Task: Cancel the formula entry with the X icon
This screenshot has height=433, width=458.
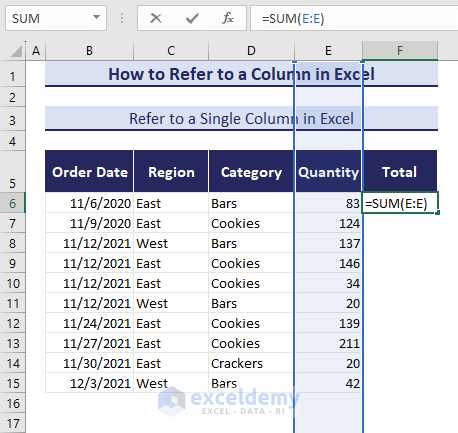Action: point(156,18)
